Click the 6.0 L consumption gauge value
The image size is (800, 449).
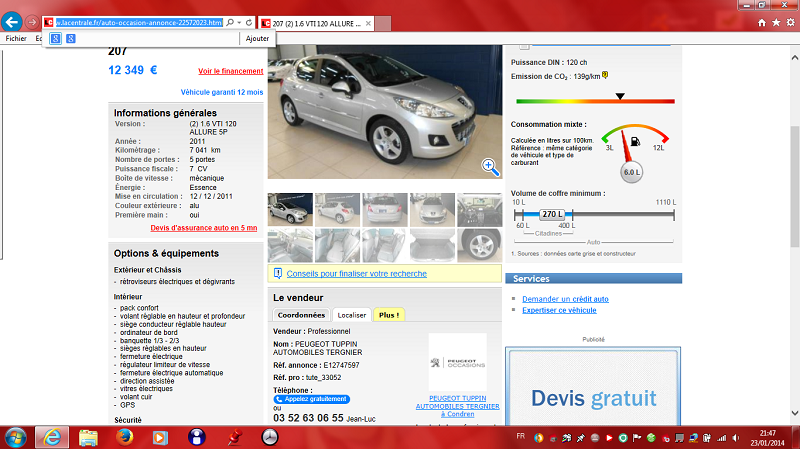pyautogui.click(x=632, y=172)
